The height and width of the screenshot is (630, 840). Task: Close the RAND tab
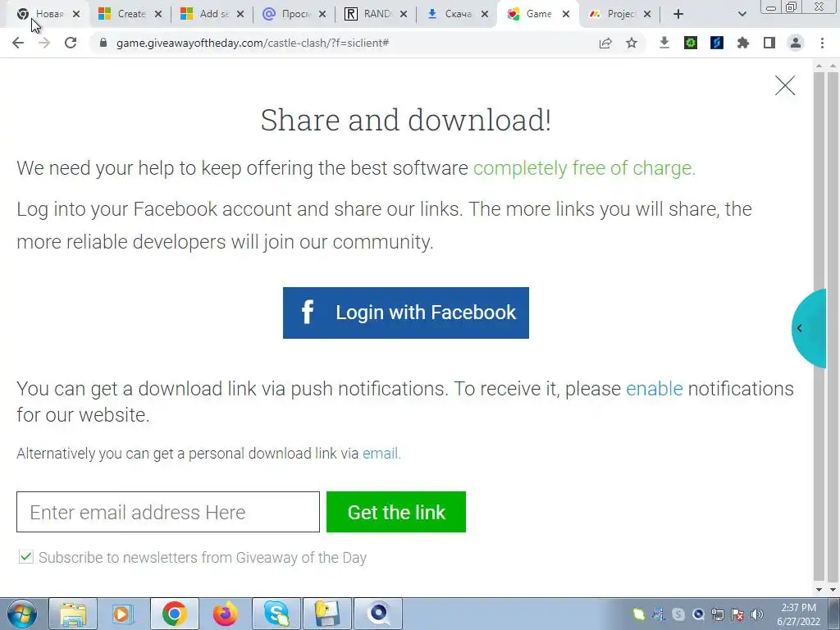click(404, 14)
